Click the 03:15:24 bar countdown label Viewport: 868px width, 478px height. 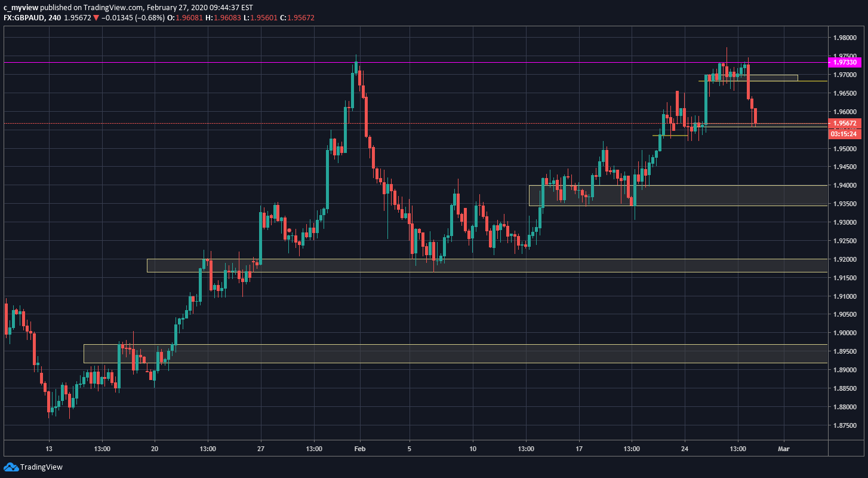click(x=845, y=134)
